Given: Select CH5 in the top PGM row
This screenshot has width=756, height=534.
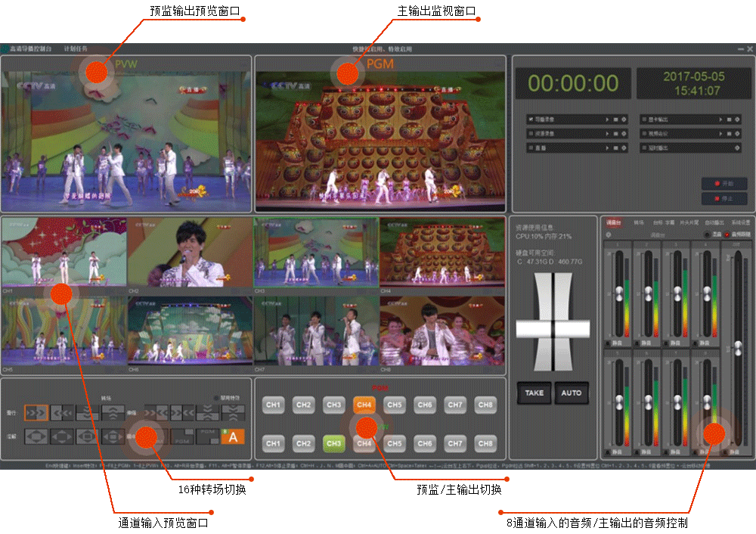Looking at the screenshot, I should (x=395, y=405).
